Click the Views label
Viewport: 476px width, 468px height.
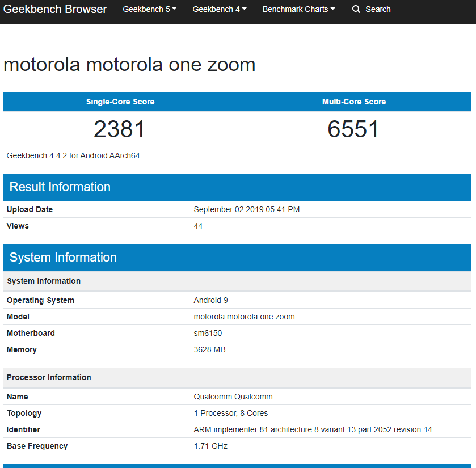coord(18,226)
